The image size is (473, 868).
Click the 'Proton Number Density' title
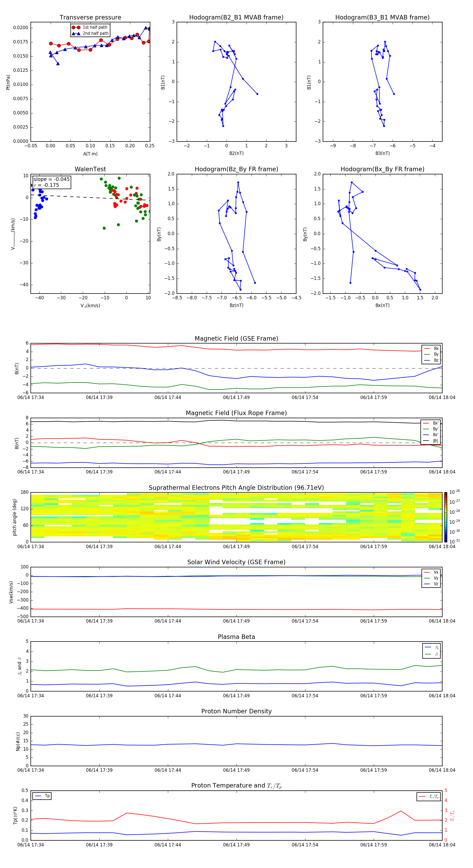point(236,711)
